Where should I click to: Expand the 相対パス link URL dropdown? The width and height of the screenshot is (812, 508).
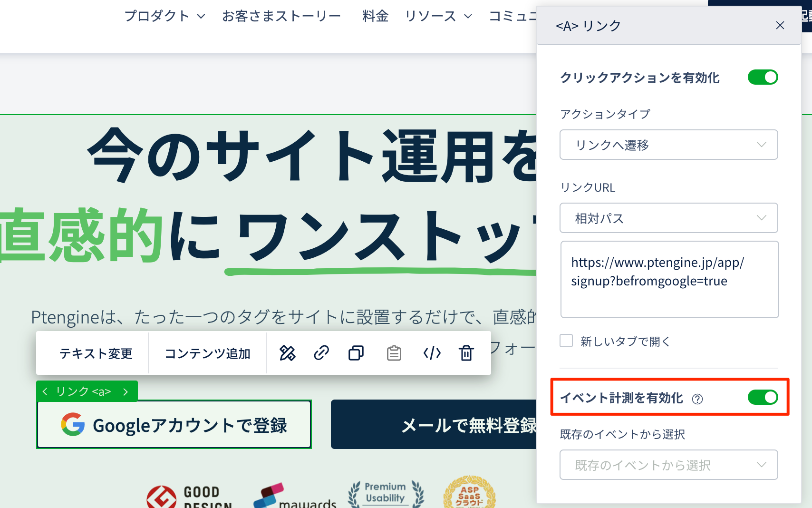[668, 218]
